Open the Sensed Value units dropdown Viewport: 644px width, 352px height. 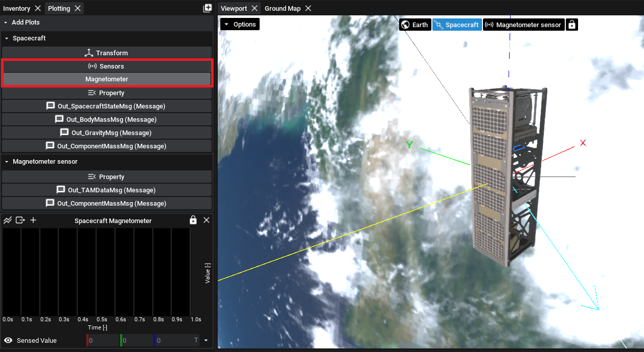[206, 340]
